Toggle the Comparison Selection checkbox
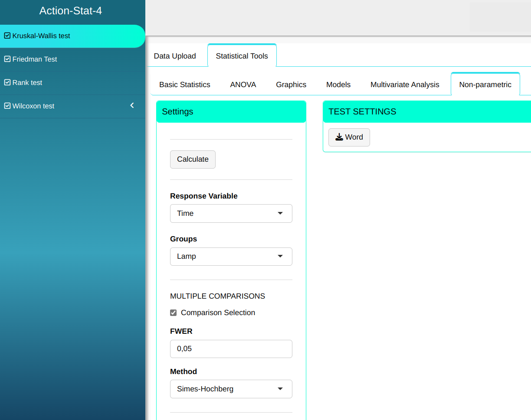 click(174, 313)
